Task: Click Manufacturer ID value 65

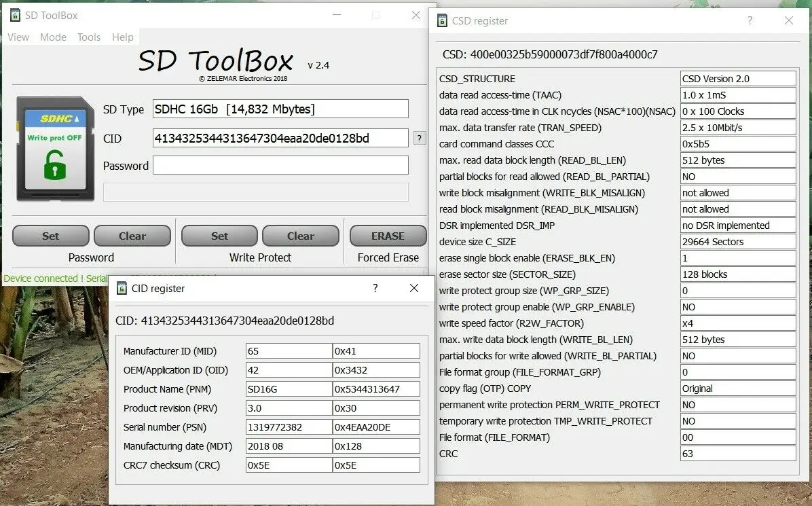Action: pyautogui.click(x=289, y=351)
